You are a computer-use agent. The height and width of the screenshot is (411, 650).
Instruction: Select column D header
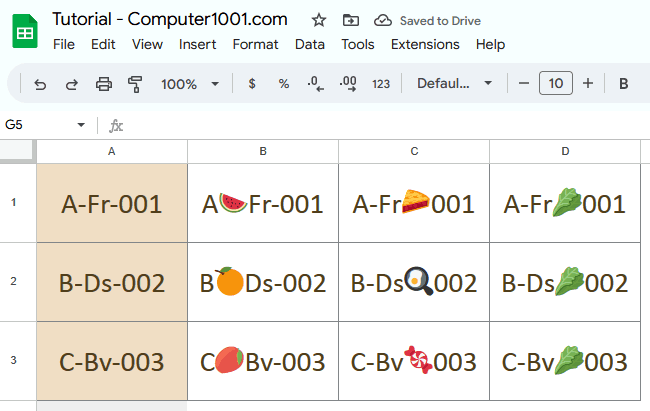click(565, 151)
